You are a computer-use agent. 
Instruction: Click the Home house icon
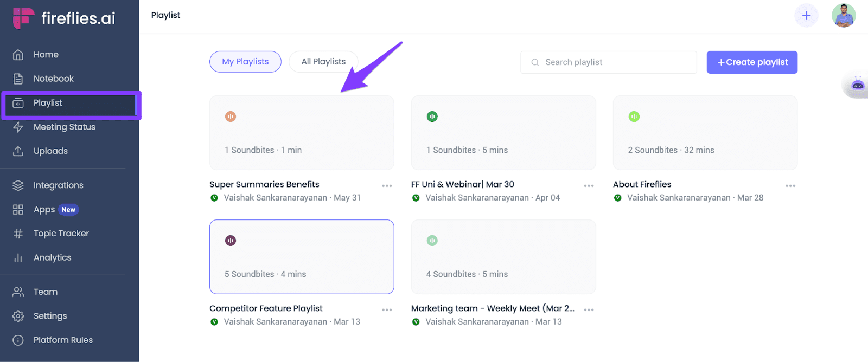(x=18, y=55)
